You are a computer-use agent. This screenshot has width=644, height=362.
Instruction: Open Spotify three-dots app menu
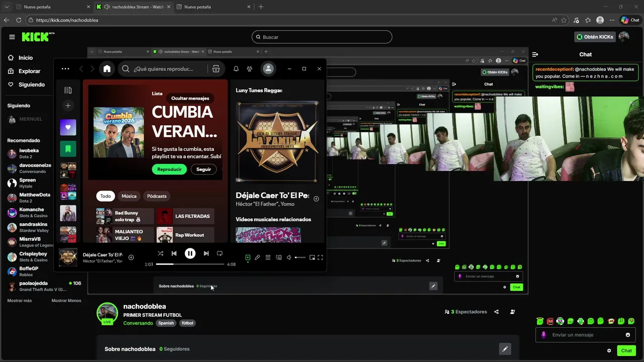tap(65, 69)
